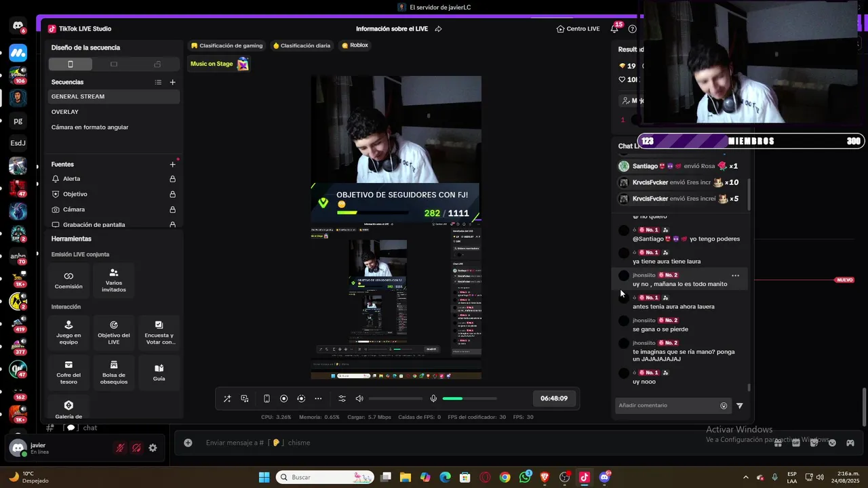Open the Varios invitados tool
The height and width of the screenshot is (488, 868).
tap(114, 281)
